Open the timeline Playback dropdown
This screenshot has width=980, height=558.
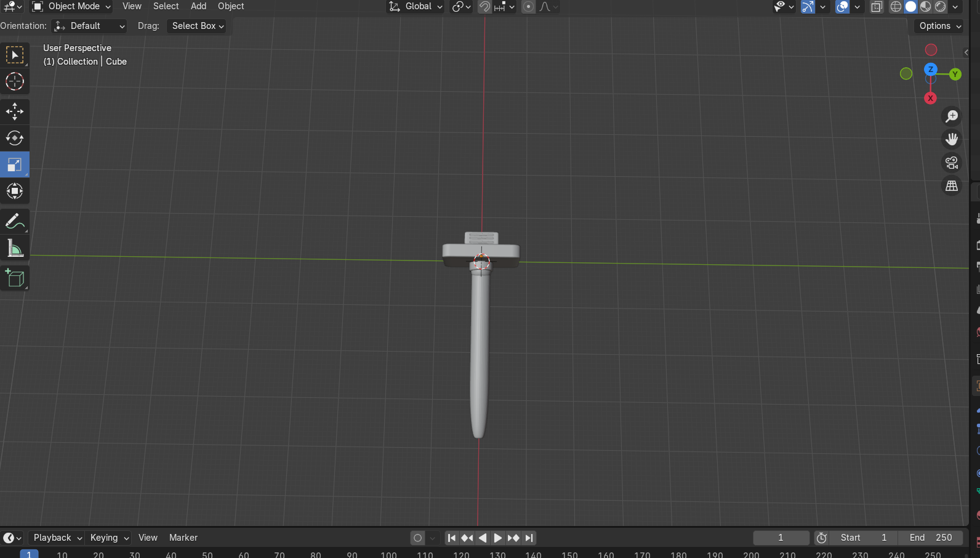57,538
